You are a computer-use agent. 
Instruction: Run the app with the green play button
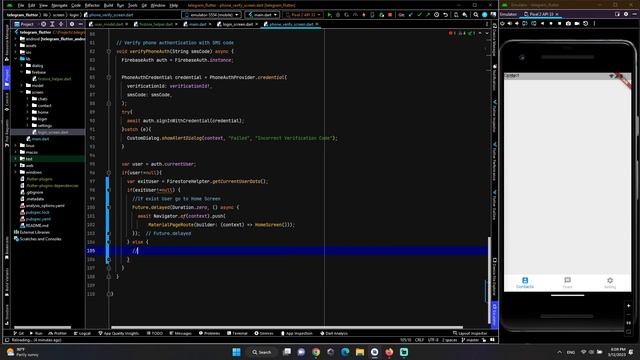pyautogui.click(x=329, y=15)
